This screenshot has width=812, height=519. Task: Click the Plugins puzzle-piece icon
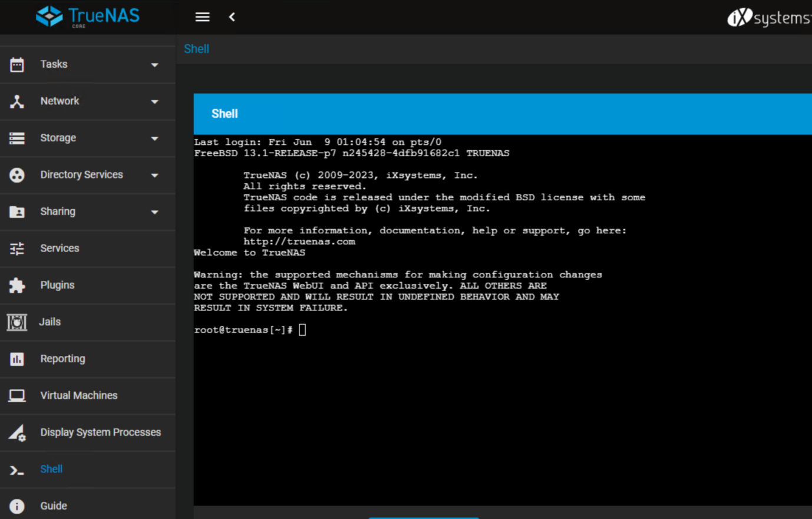click(x=17, y=285)
